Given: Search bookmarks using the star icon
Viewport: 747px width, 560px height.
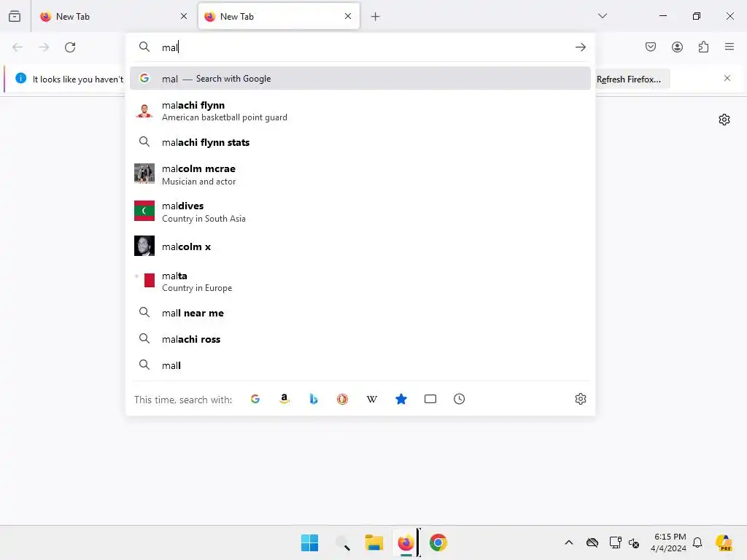Looking at the screenshot, I should (x=401, y=399).
